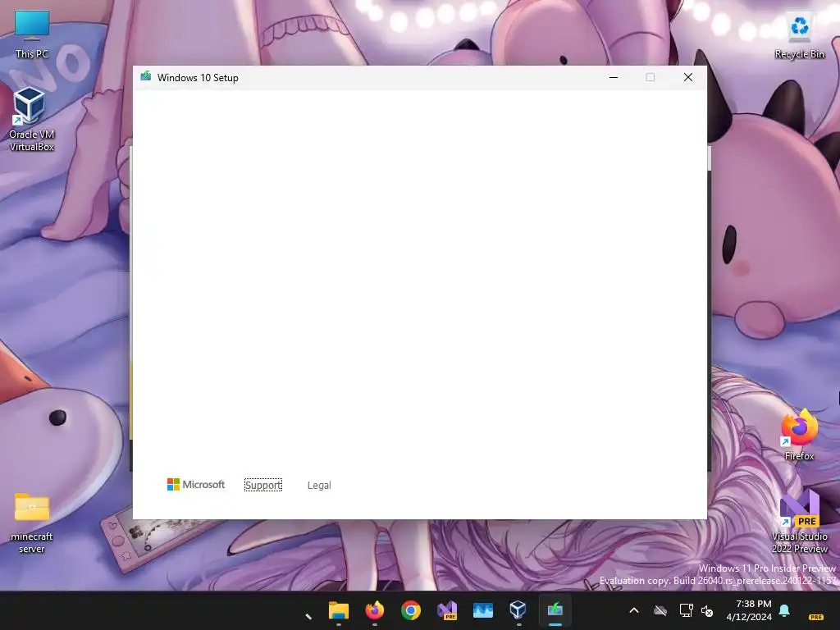
Task: Open the Photos app from the taskbar
Action: tap(482, 610)
